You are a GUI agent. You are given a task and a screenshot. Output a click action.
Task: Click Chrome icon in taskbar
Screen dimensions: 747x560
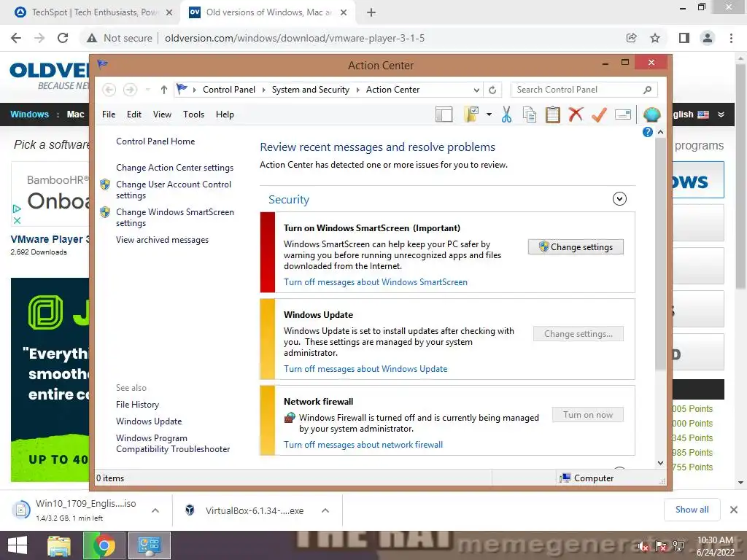click(104, 545)
